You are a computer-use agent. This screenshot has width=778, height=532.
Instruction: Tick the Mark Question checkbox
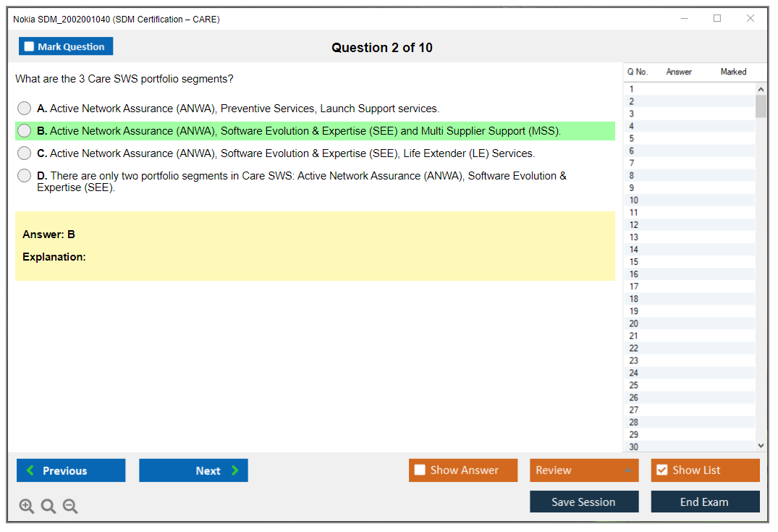point(30,47)
